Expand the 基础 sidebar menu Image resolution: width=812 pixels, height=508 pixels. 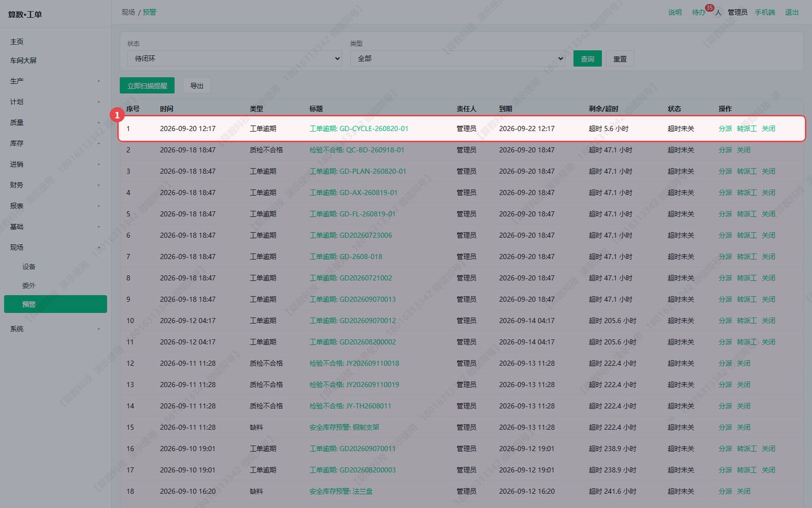coord(55,227)
